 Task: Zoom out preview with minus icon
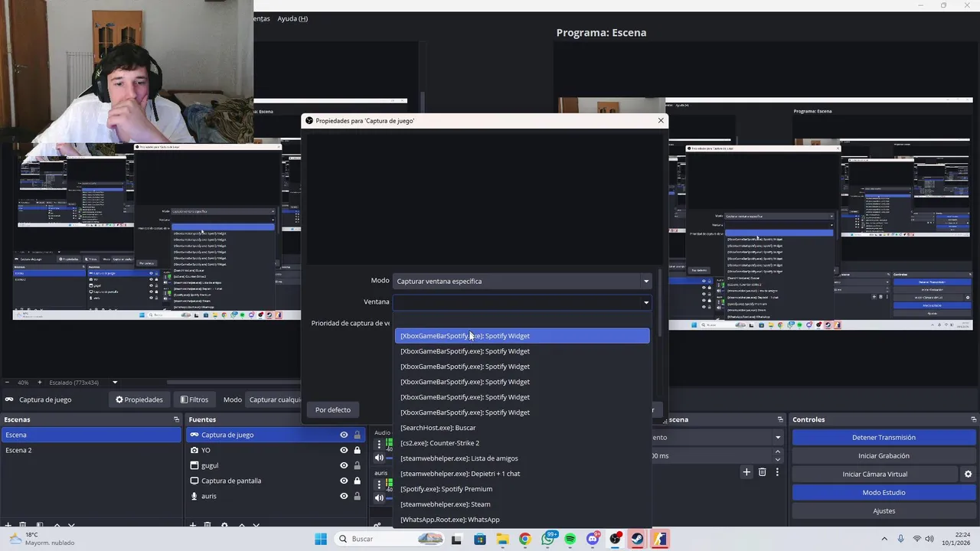(x=7, y=382)
